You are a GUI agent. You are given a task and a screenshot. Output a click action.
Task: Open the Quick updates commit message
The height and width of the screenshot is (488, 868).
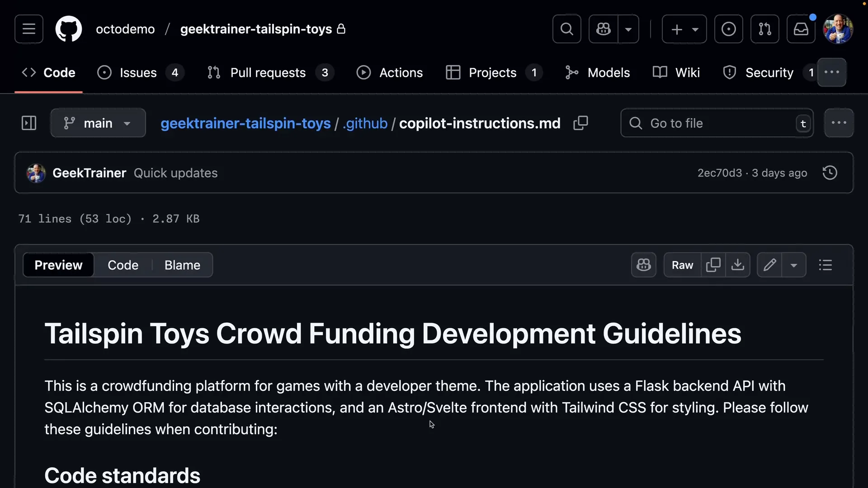175,173
